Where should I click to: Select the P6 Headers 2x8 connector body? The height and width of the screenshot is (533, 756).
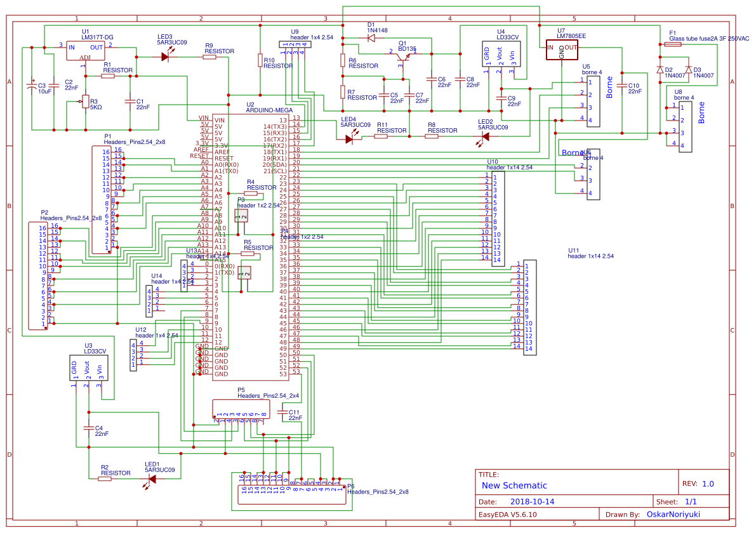point(292,495)
